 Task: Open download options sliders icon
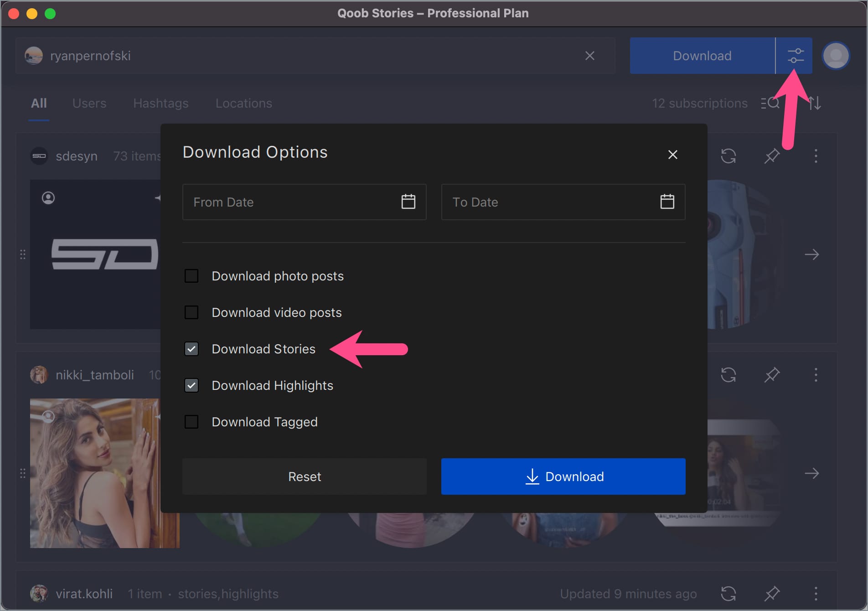point(795,56)
